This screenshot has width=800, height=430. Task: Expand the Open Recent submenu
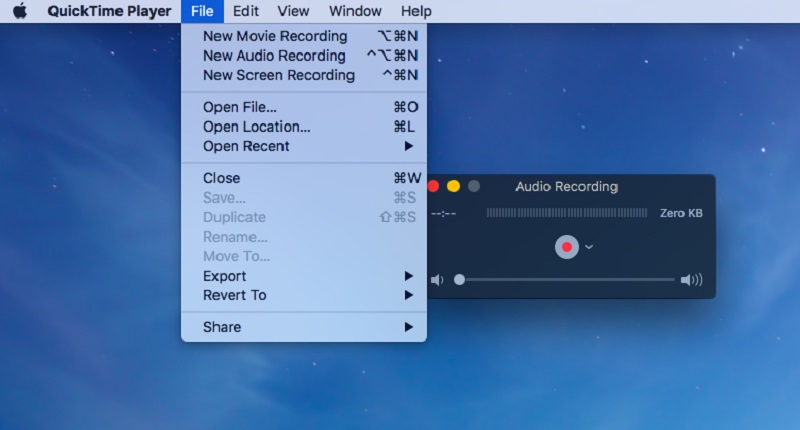point(304,146)
